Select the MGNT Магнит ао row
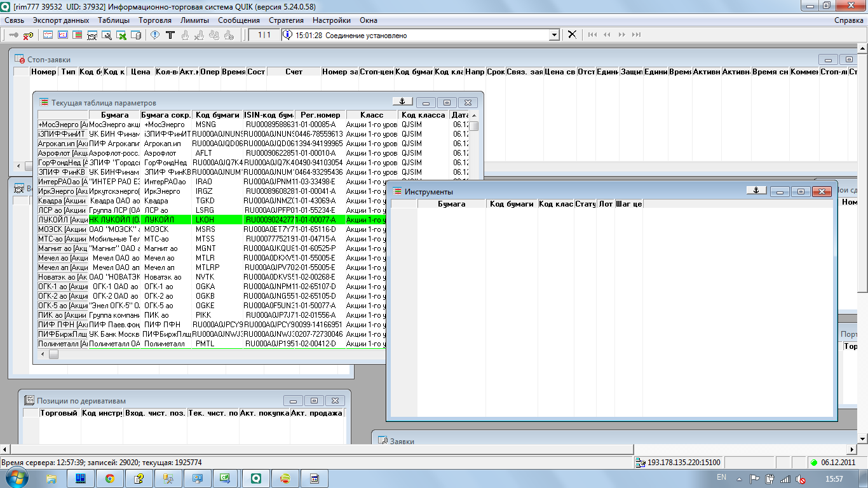This screenshot has width=868, height=488. point(212,248)
